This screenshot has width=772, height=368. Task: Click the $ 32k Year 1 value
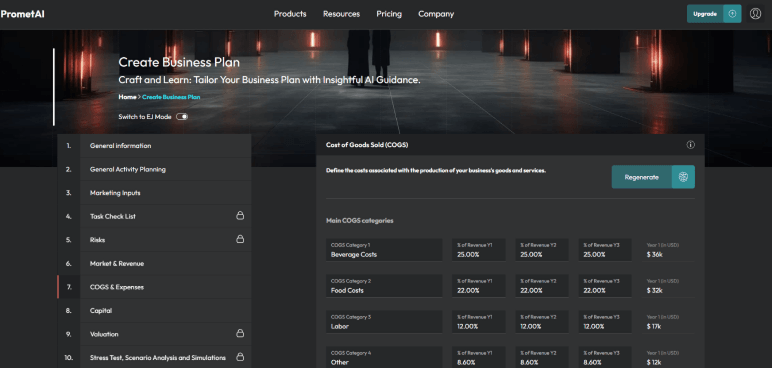tap(655, 291)
